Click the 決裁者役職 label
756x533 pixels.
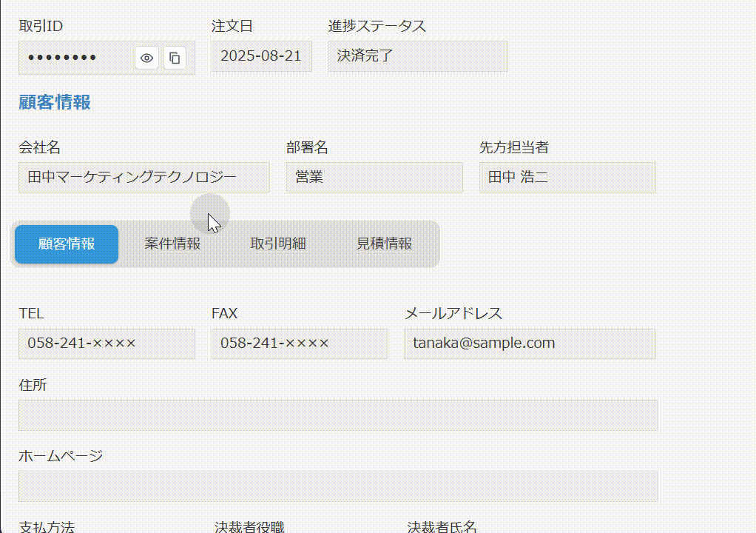249,526
